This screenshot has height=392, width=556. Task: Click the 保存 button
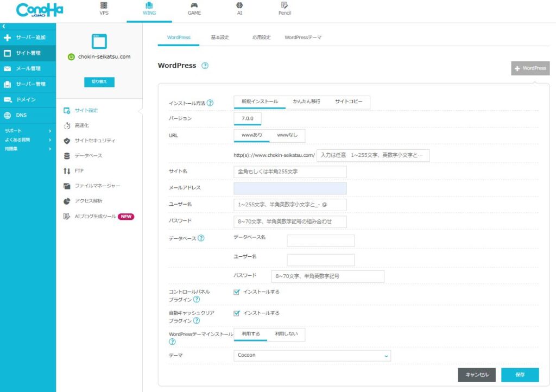520,375
